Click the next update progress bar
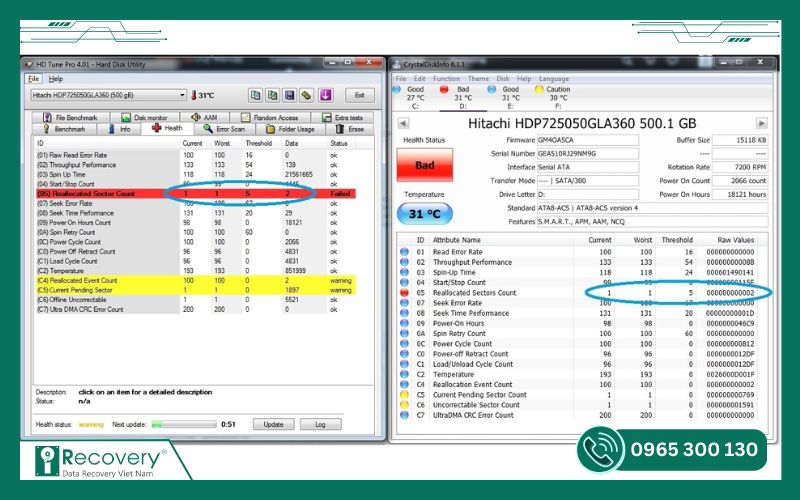 tap(184, 424)
